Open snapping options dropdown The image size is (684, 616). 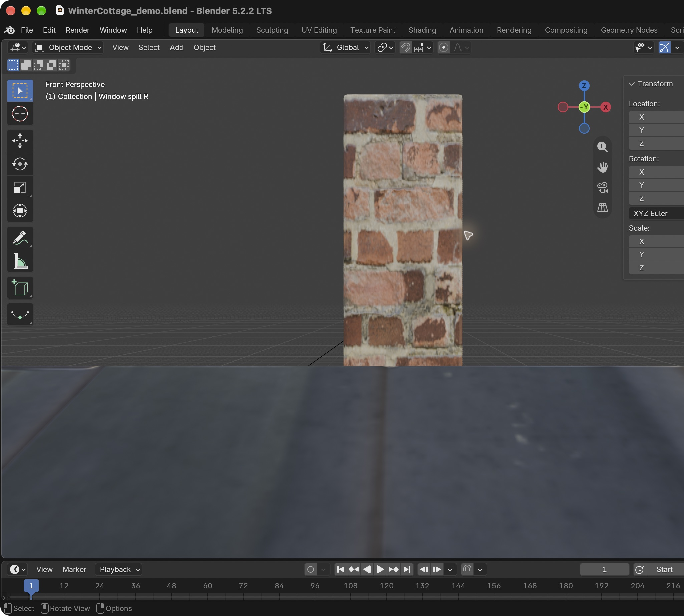(423, 47)
